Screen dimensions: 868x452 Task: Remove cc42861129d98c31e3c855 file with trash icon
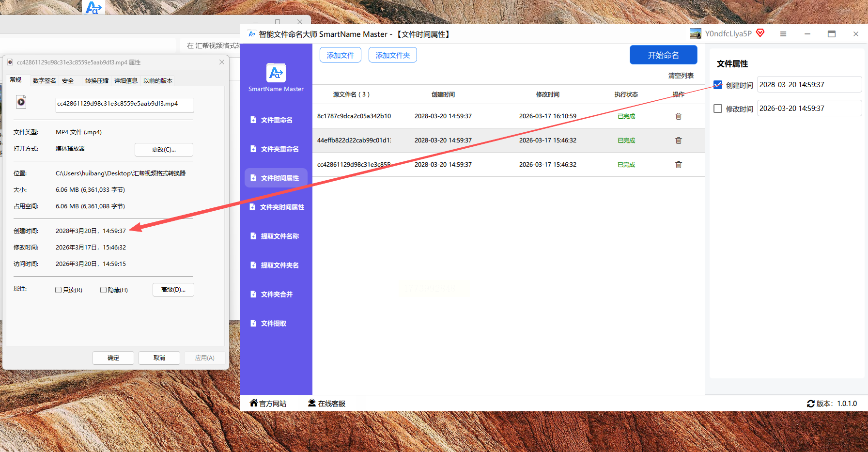(x=678, y=165)
